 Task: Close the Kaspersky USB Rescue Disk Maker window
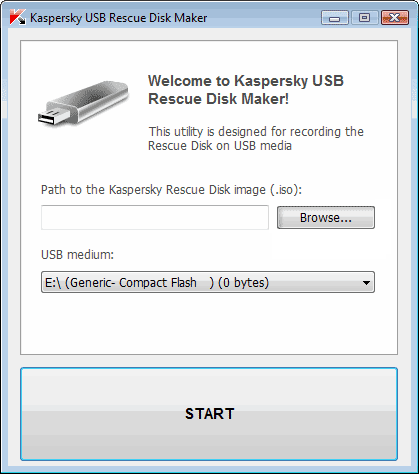[395, 17]
